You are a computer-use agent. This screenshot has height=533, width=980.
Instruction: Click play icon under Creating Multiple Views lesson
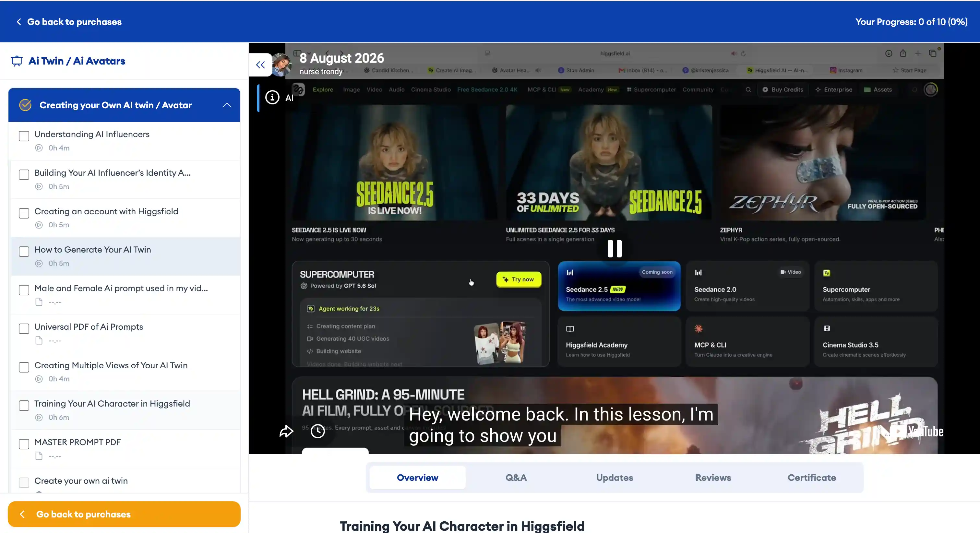click(x=39, y=379)
